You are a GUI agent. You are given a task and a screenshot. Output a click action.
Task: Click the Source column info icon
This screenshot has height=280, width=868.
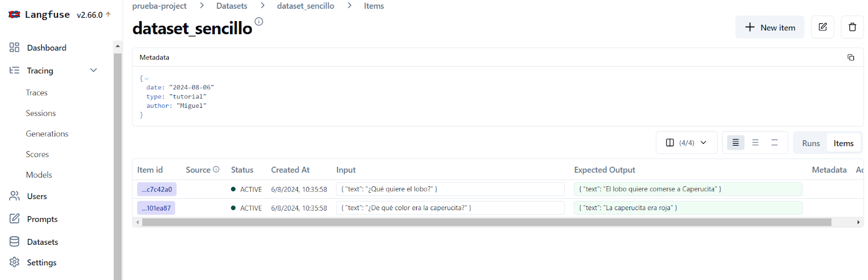[216, 170]
